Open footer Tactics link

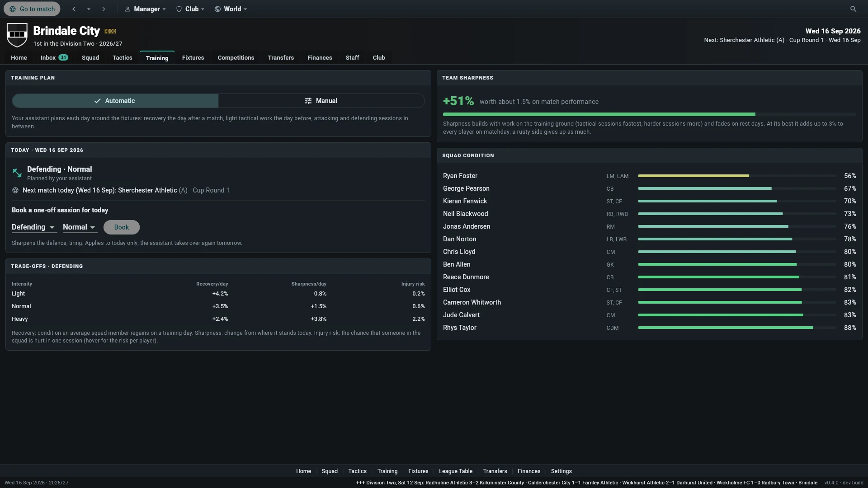[357, 471]
